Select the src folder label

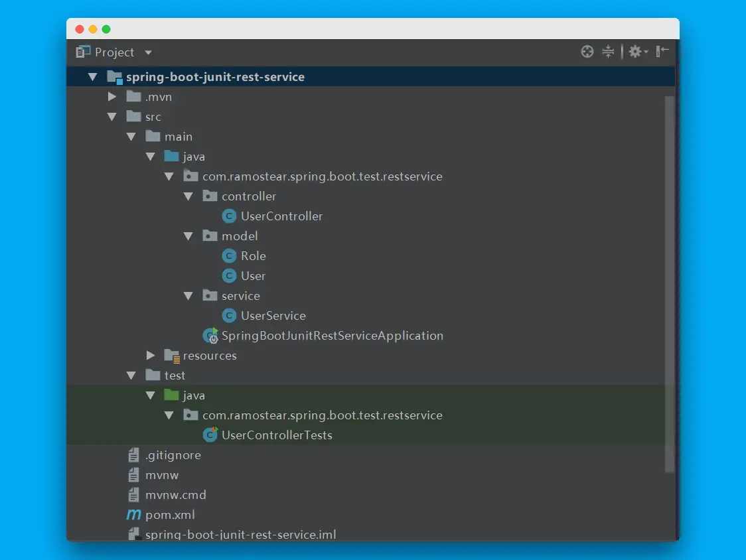(153, 117)
